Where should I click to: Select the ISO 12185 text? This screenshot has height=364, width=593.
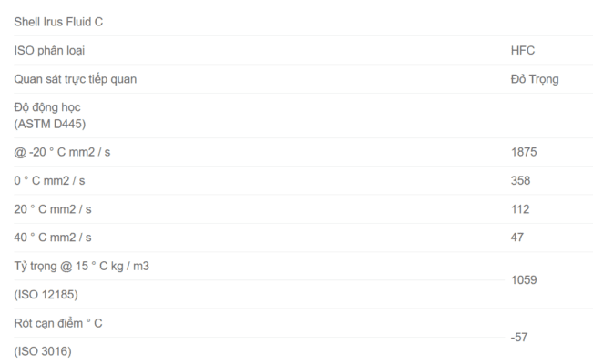point(46,295)
